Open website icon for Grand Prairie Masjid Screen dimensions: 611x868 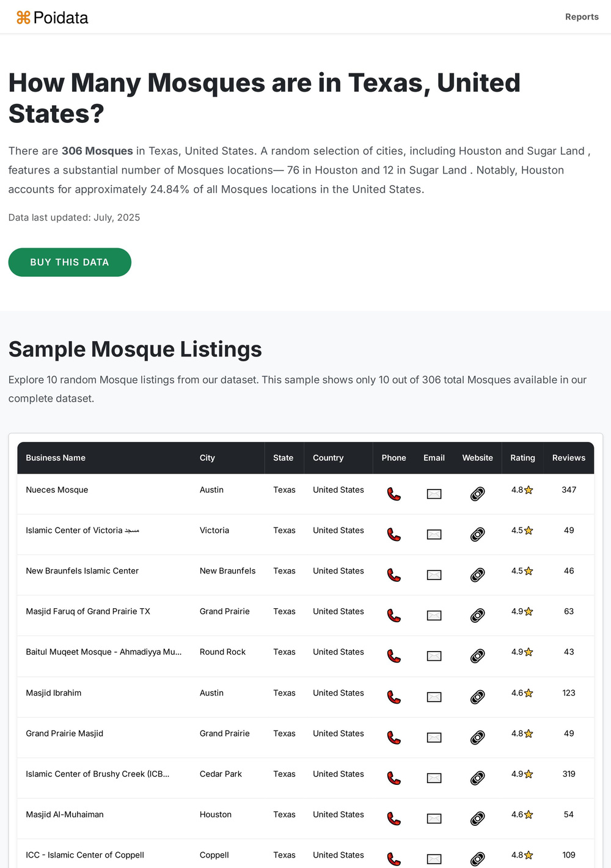tap(478, 737)
